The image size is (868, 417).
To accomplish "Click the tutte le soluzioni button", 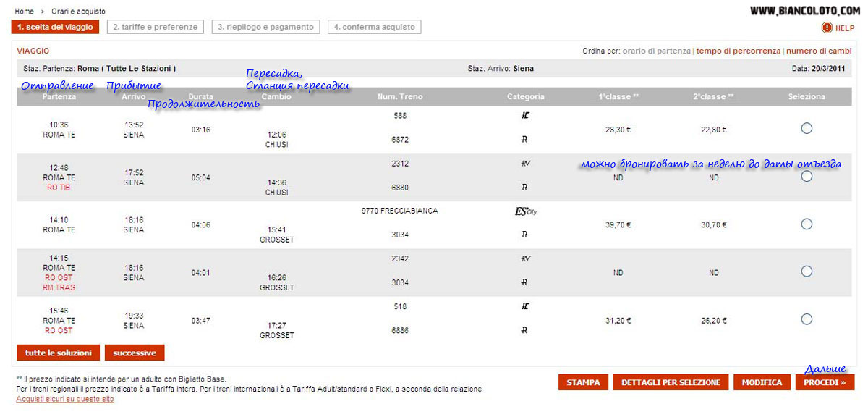I will (x=58, y=353).
